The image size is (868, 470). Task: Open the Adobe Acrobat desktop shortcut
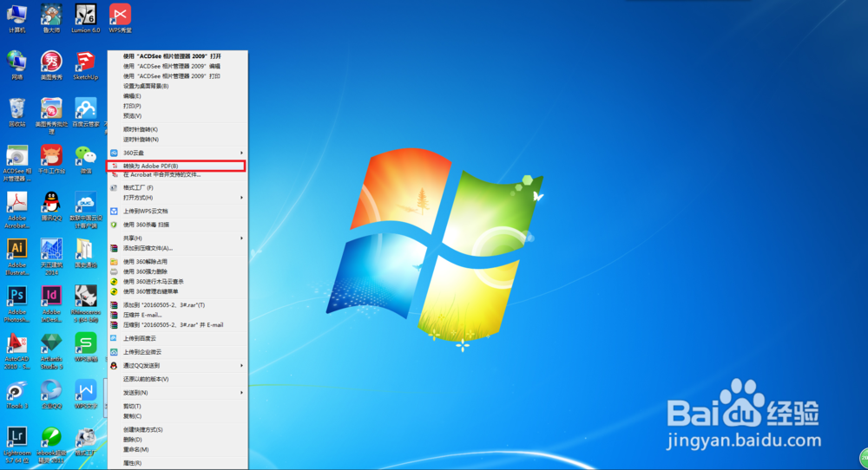16,210
